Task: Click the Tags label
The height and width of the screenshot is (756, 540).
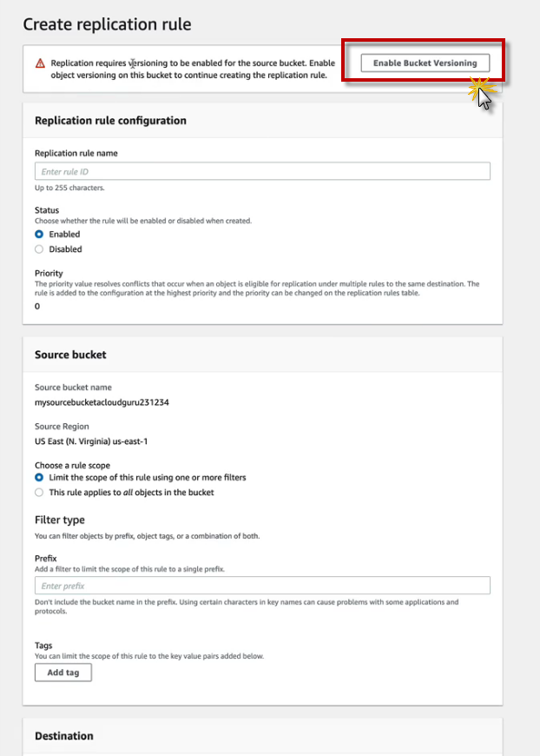Action: 43,646
